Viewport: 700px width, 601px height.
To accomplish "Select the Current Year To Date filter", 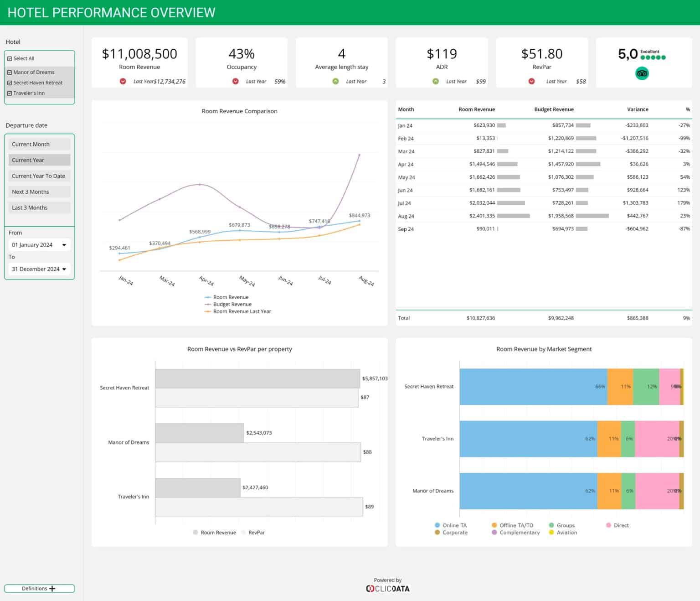I will pyautogui.click(x=39, y=176).
